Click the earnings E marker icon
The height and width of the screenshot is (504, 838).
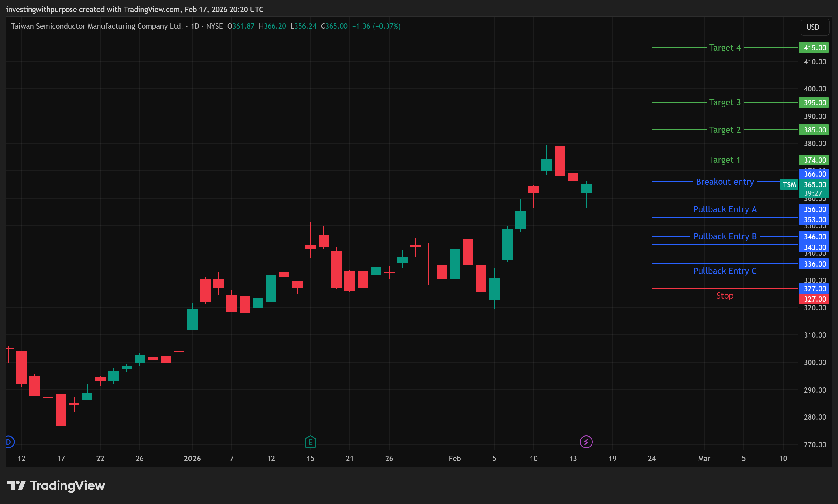(x=310, y=442)
